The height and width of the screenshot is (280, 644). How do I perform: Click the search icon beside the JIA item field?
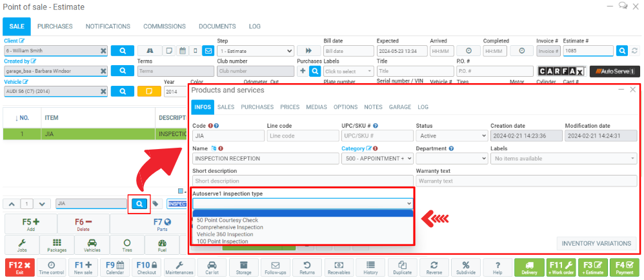[x=139, y=204]
